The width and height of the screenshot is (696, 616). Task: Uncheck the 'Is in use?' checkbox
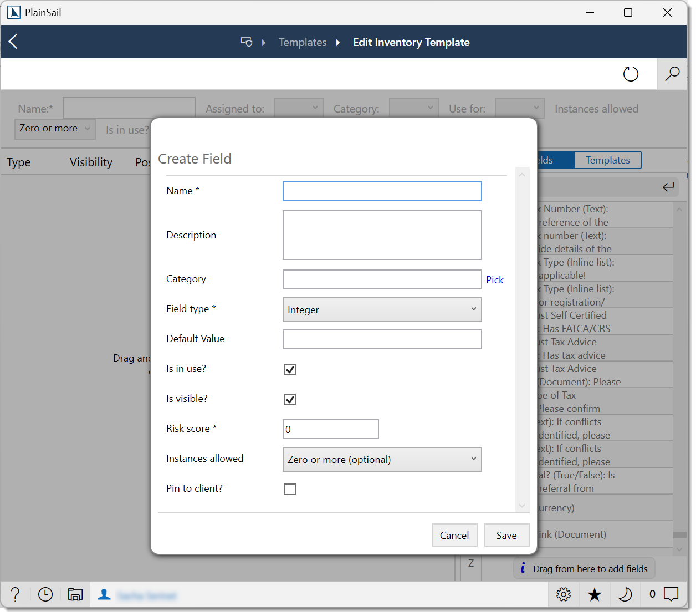tap(290, 370)
